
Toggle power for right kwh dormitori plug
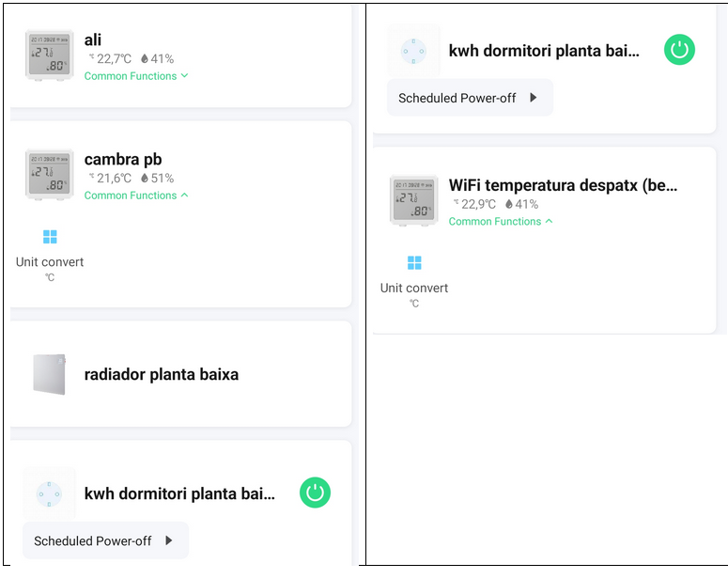pyautogui.click(x=679, y=50)
